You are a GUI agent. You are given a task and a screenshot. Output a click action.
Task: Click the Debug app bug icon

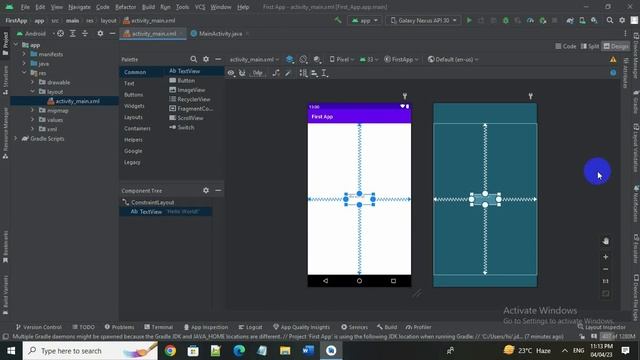[x=506, y=20]
